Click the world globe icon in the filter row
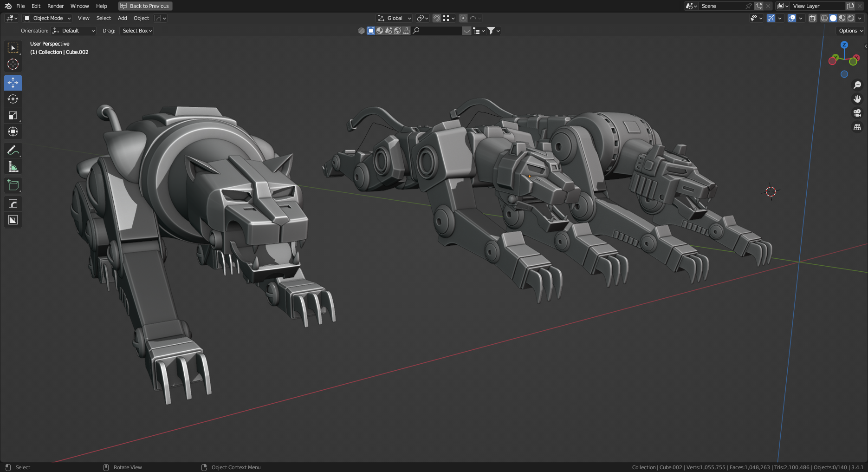The height and width of the screenshot is (472, 868). 397,31
